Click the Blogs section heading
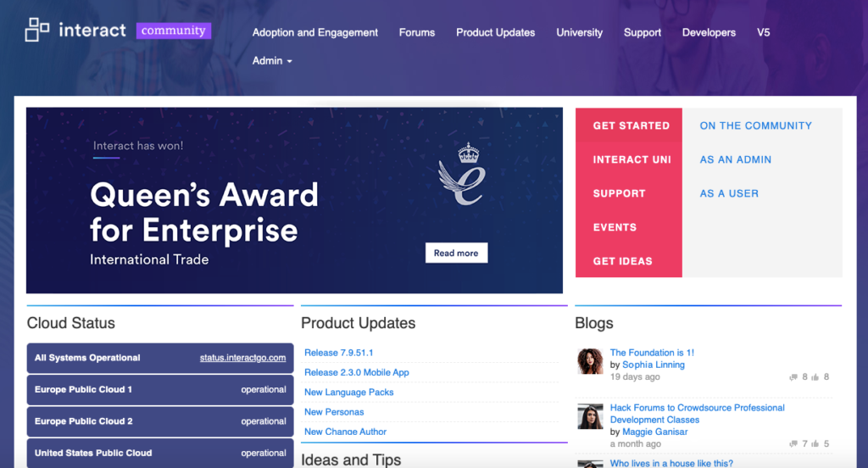 [x=594, y=323]
